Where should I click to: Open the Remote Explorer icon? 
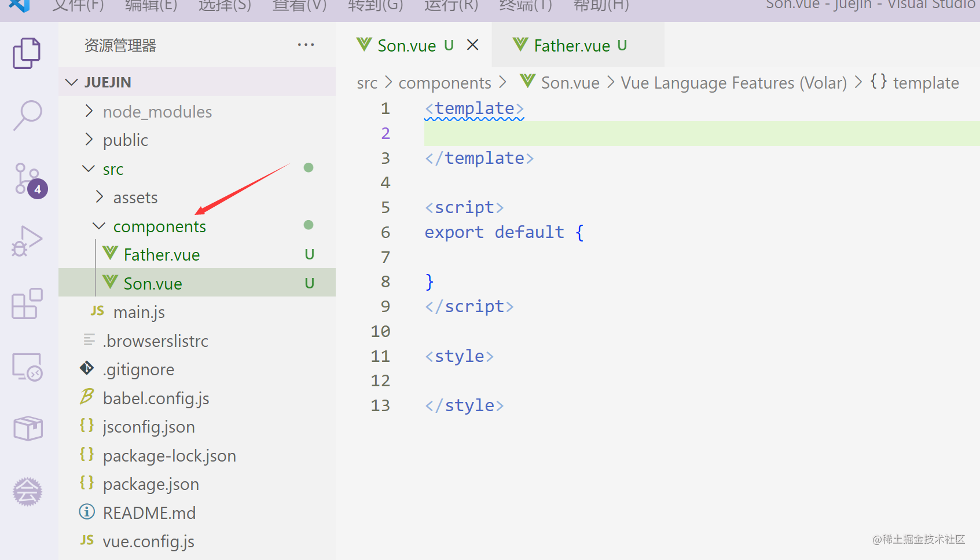pyautogui.click(x=27, y=367)
